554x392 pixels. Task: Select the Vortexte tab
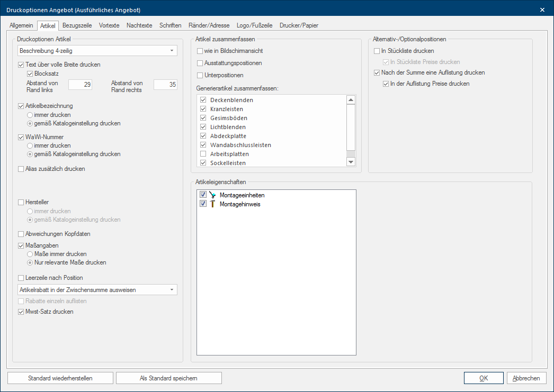pyautogui.click(x=109, y=25)
